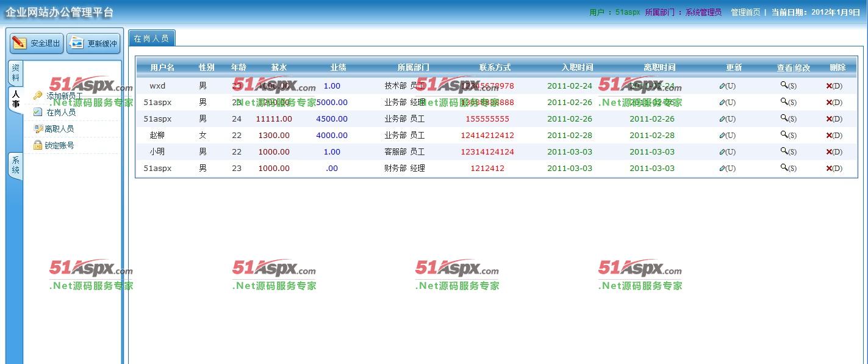Click the 薪水 column header
The width and height of the screenshot is (868, 364).
279,68
